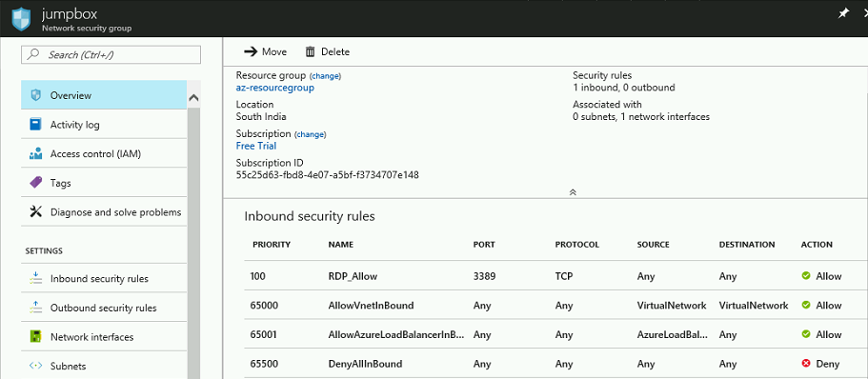Image resolution: width=868 pixels, height=379 pixels.
Task: Click VirtualNetwork in the DESTINATION column
Action: pos(754,306)
